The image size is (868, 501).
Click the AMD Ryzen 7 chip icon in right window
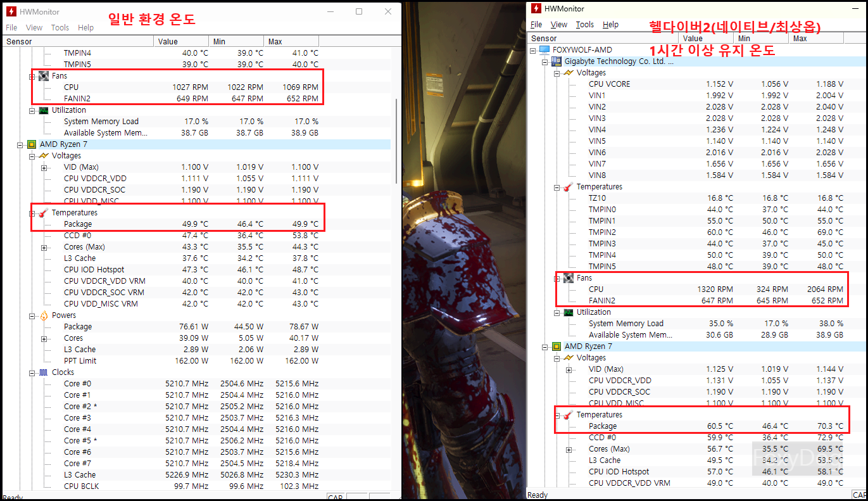(x=557, y=346)
